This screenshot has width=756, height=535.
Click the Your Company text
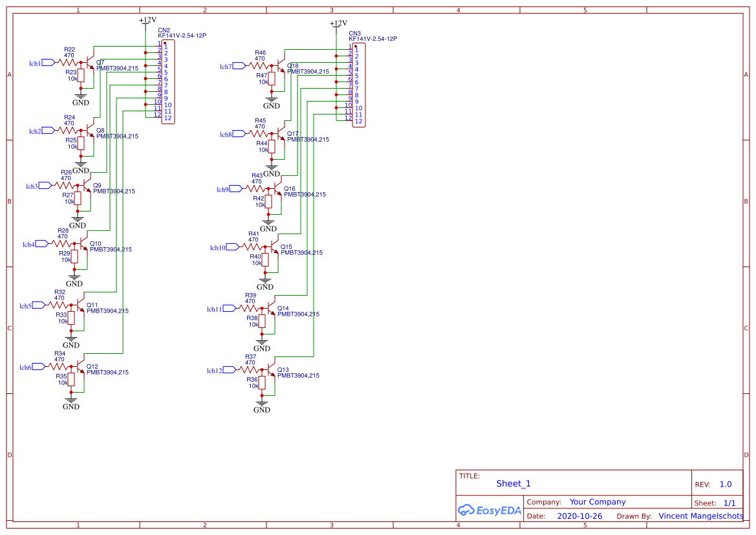(597, 501)
